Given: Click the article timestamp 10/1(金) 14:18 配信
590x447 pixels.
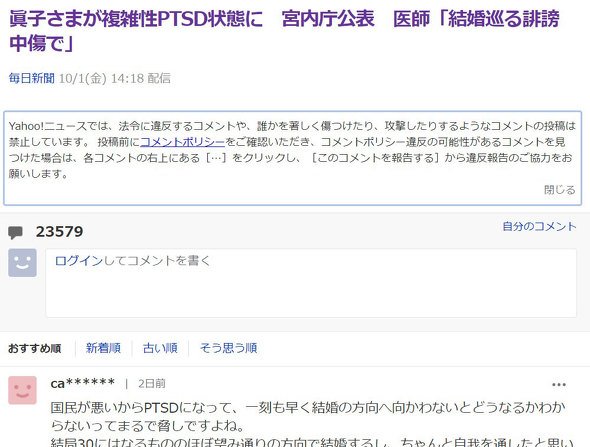Looking at the screenshot, I should [x=115, y=78].
